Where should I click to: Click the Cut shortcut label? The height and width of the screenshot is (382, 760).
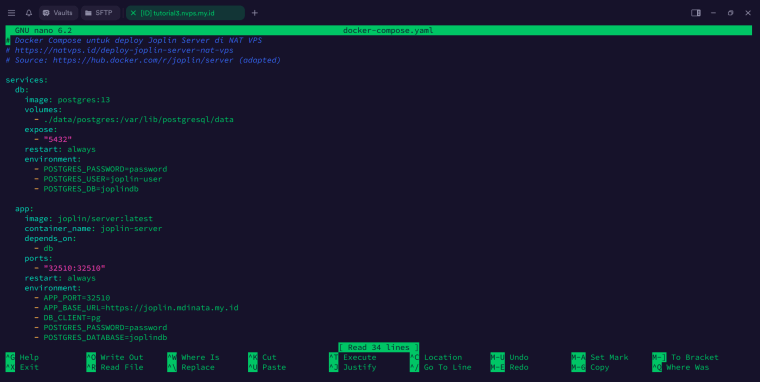269,357
